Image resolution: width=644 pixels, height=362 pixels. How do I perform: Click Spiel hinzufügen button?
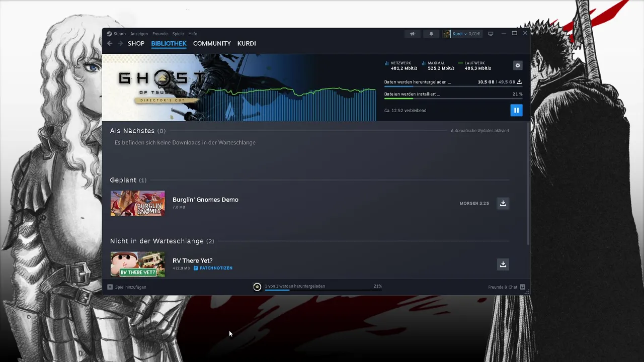127,287
